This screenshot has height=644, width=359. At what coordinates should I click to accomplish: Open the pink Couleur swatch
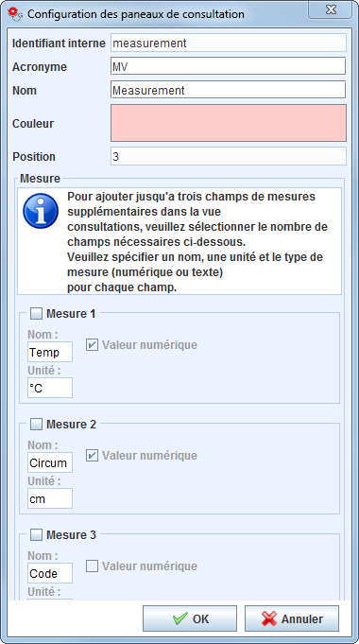pyautogui.click(x=229, y=123)
